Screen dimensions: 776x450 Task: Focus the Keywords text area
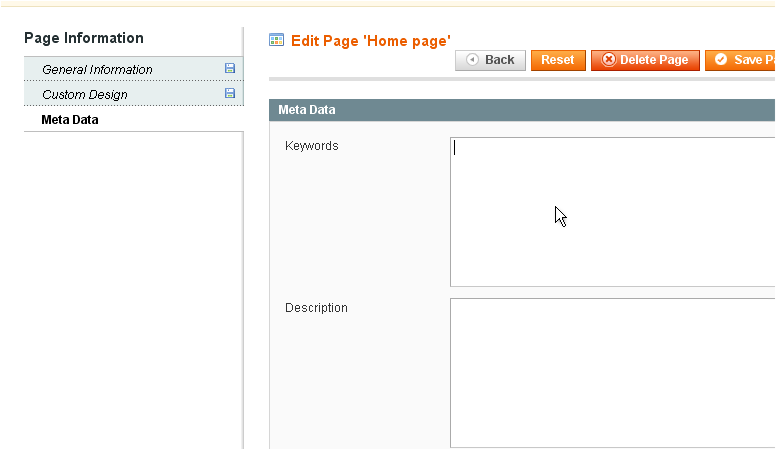pos(612,212)
